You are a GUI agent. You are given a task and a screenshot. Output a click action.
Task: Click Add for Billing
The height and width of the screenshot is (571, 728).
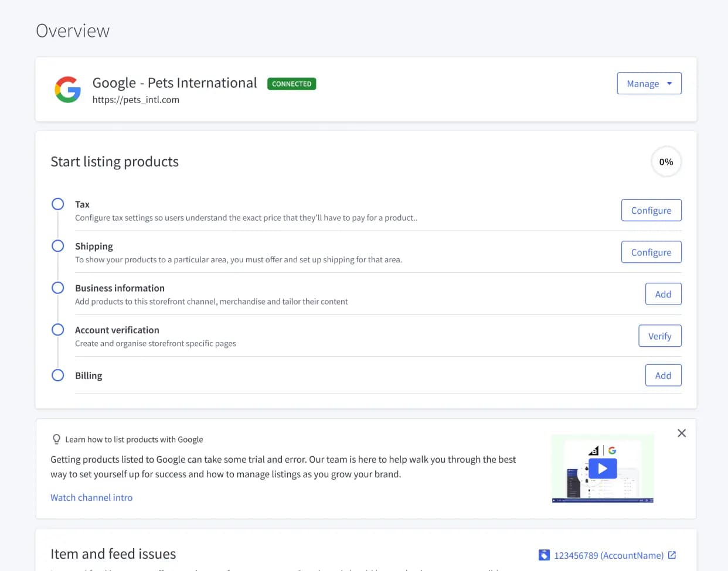[663, 375]
